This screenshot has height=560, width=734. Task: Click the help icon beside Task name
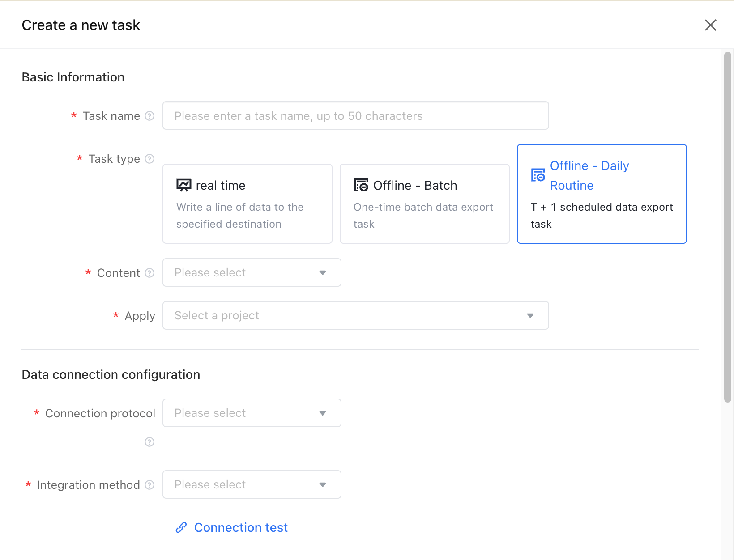click(x=149, y=116)
